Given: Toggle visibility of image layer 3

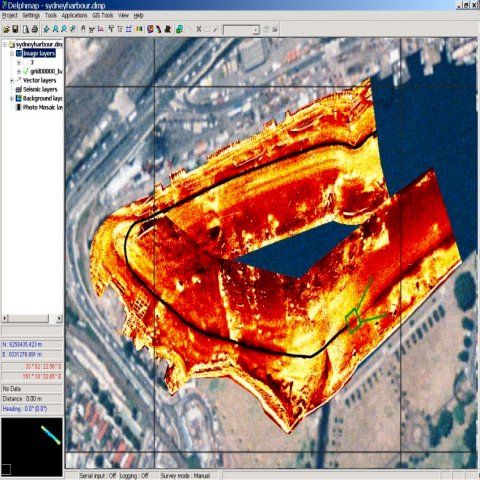Looking at the screenshot, I should 26,62.
